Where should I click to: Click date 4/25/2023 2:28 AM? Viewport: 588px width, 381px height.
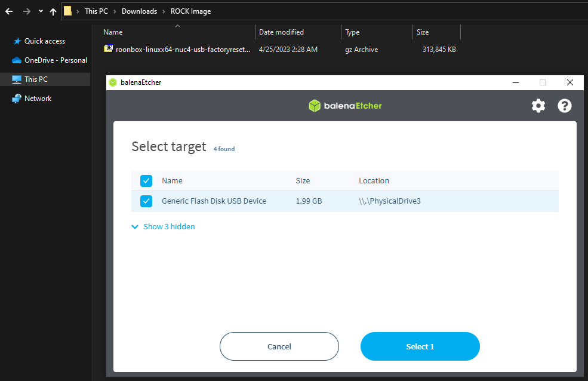pos(288,50)
